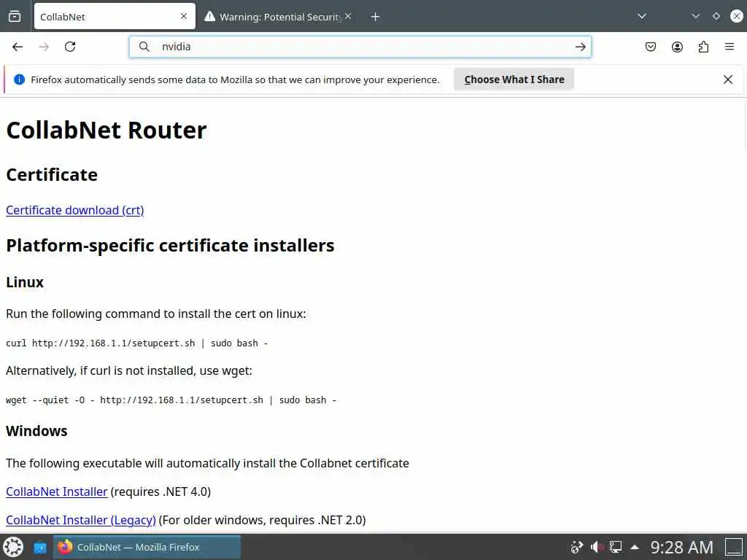Viewport: 747px width, 560px height.
Task: Click the Linux section heading
Action: pos(25,282)
